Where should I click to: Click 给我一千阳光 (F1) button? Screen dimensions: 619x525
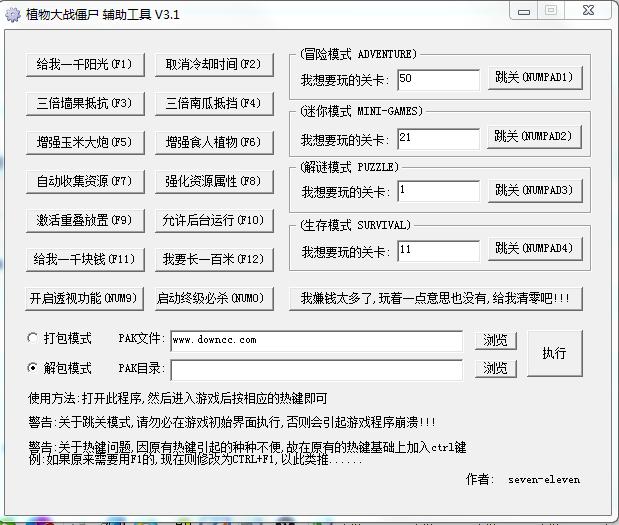point(84,64)
